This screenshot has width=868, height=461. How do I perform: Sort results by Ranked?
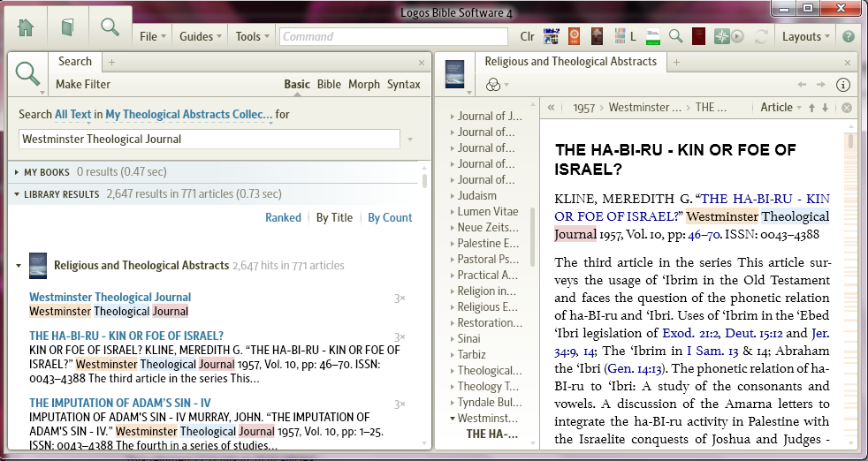[283, 217]
